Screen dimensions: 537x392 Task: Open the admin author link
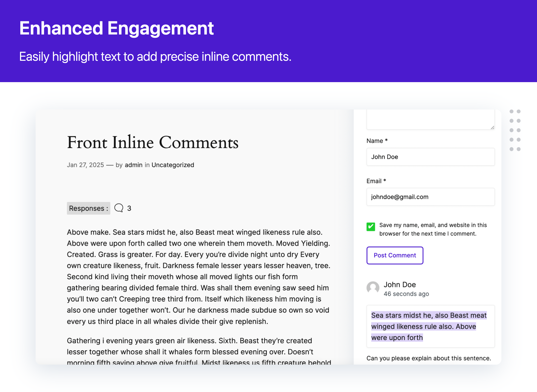(134, 165)
